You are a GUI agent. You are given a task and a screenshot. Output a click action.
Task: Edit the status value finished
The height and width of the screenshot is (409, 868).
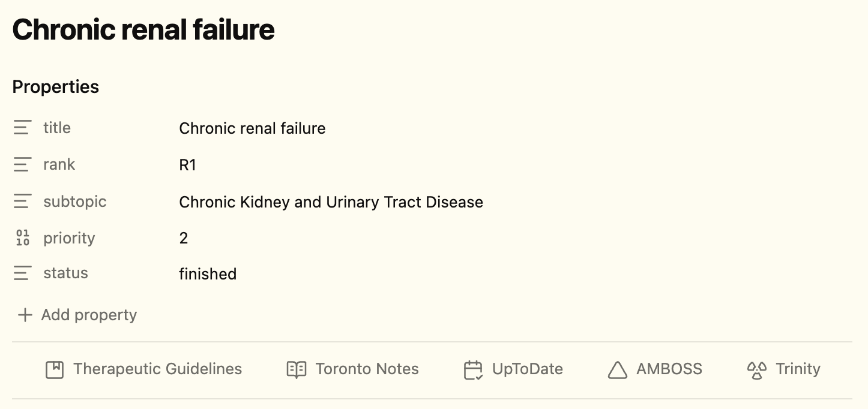click(208, 274)
